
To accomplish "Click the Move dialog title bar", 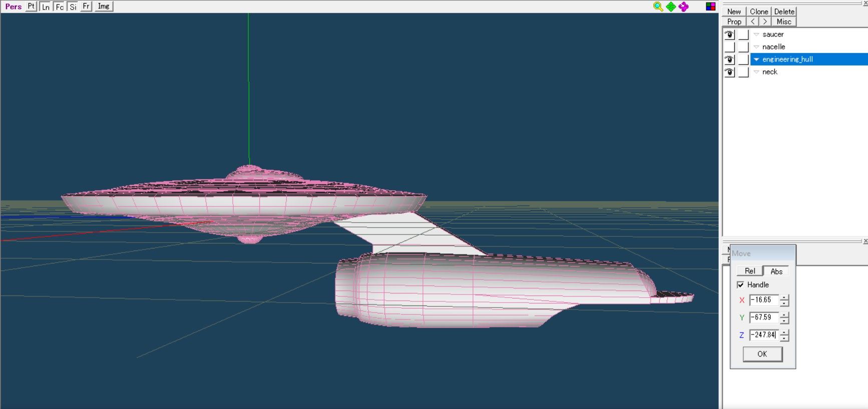I will pyautogui.click(x=763, y=253).
